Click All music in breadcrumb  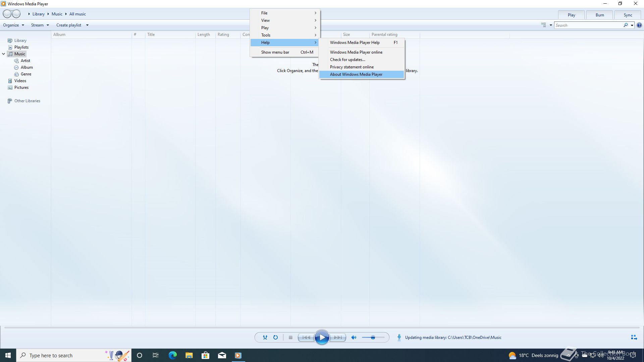(77, 14)
